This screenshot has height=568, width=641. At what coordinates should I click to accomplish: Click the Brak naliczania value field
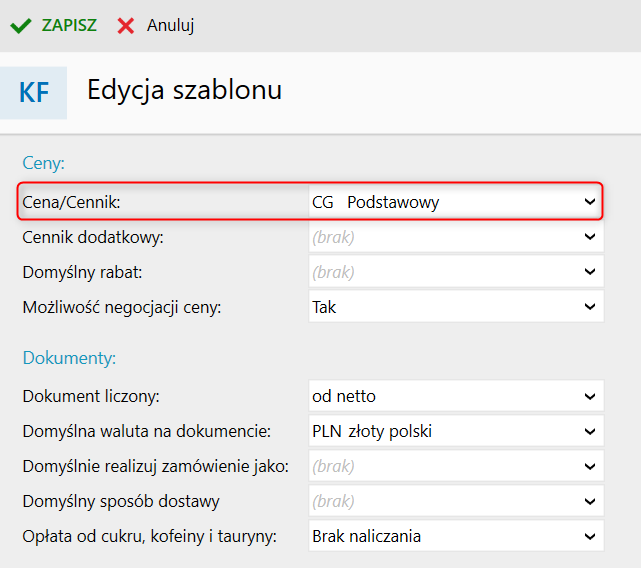456,536
